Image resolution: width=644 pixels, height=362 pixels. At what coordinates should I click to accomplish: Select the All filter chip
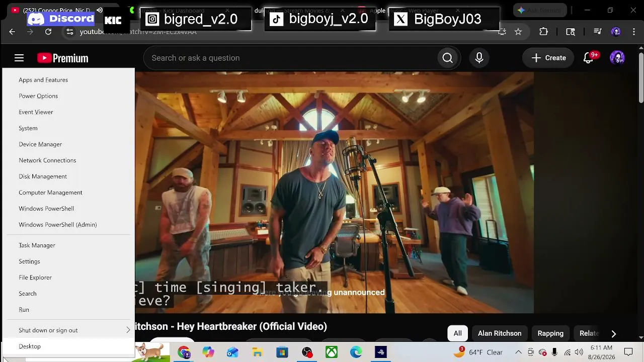pyautogui.click(x=457, y=333)
